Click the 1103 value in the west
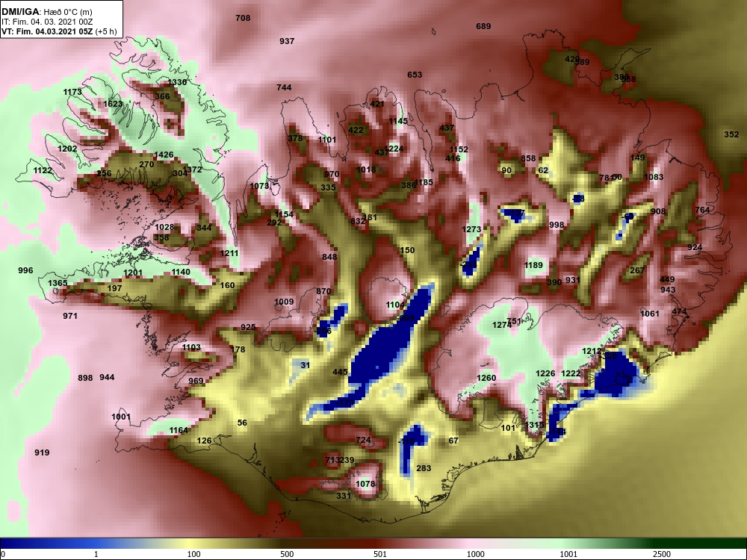This screenshot has height=560, width=747. [191, 348]
